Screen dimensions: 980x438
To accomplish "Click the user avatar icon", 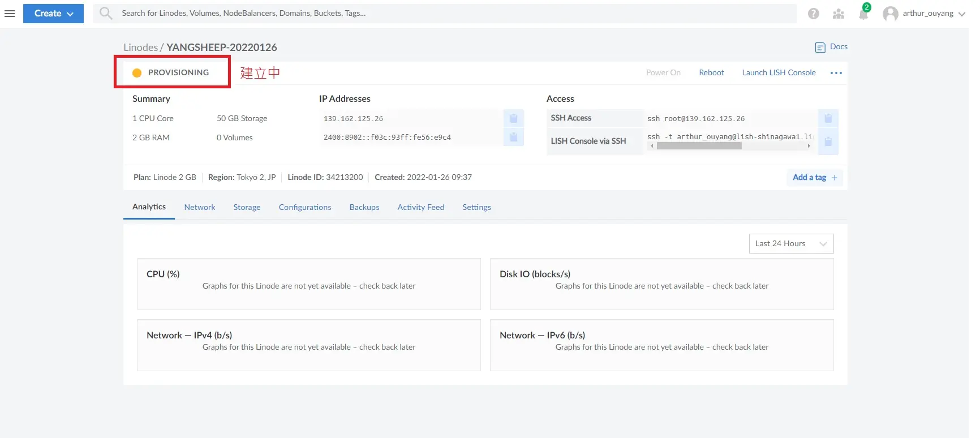I will coord(891,14).
